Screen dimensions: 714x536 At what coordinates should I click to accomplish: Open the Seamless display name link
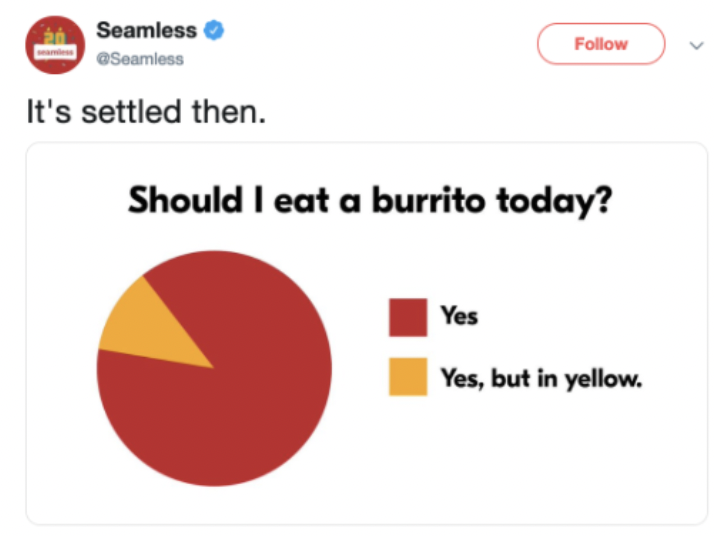click(146, 31)
